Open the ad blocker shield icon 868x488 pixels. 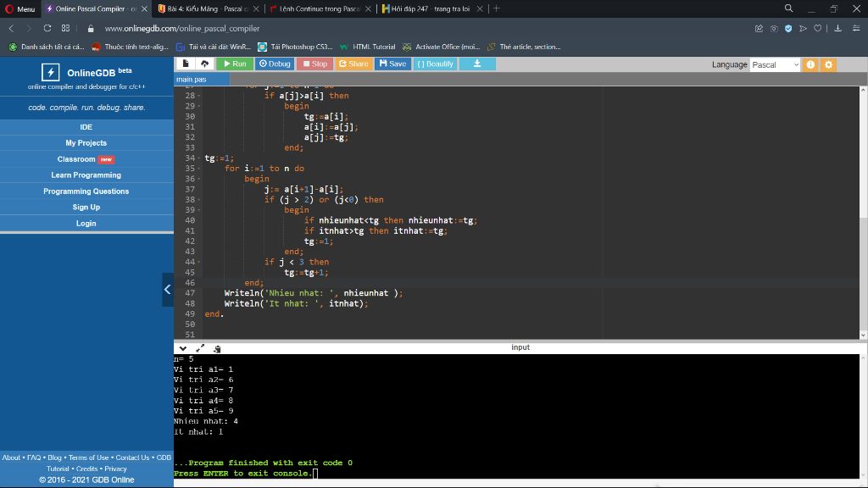[788, 28]
